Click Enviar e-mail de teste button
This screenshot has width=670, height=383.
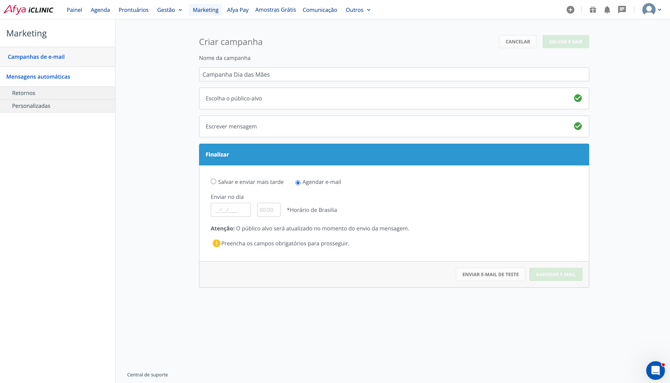point(491,274)
